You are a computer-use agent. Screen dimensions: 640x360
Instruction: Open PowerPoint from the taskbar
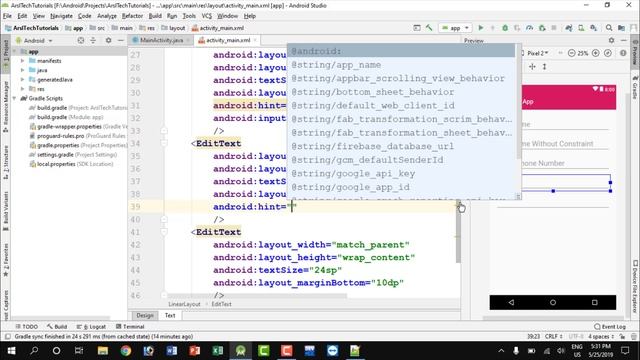[195, 351]
